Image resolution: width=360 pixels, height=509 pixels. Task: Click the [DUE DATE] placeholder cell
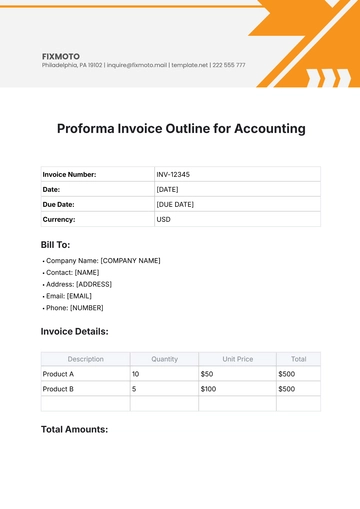(x=237, y=204)
